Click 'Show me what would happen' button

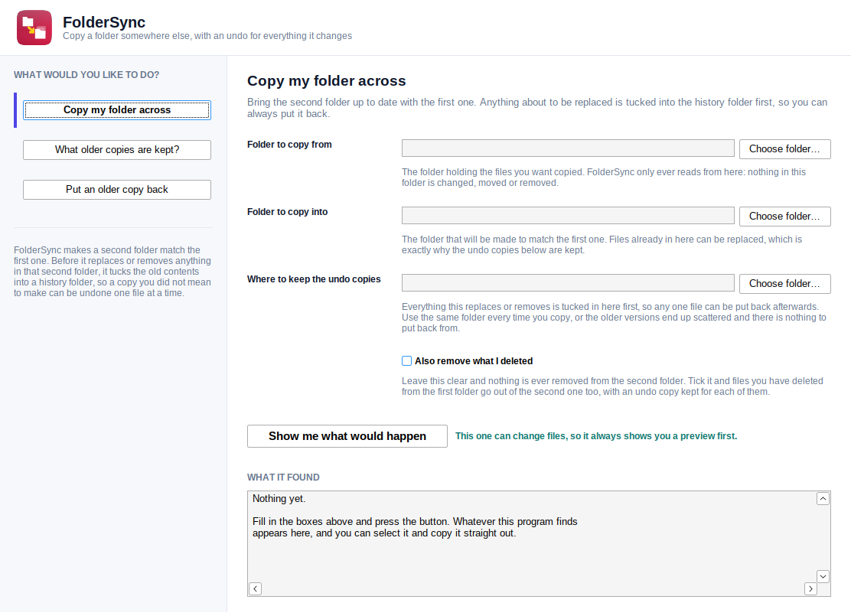[x=347, y=436]
